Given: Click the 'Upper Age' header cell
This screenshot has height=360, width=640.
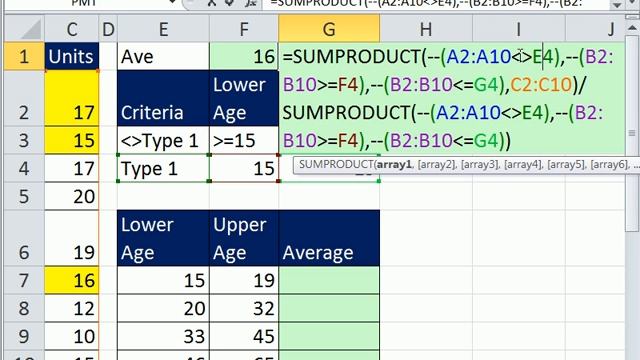Looking at the screenshot, I should point(244,238).
